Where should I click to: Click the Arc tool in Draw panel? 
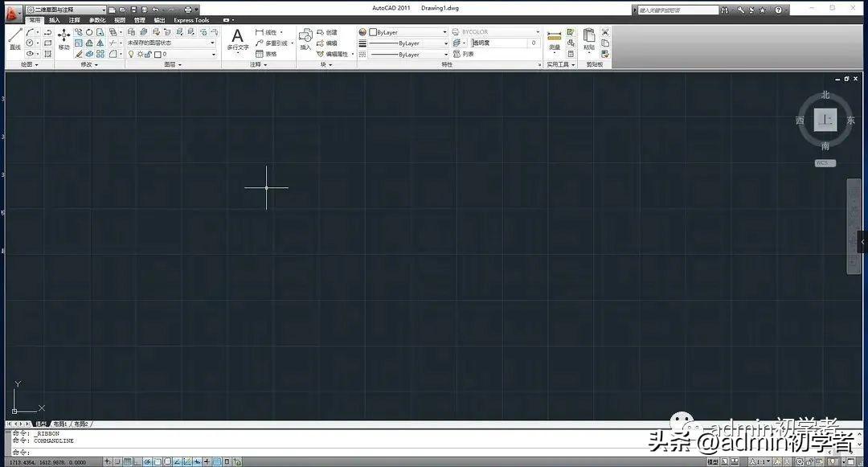(31, 32)
